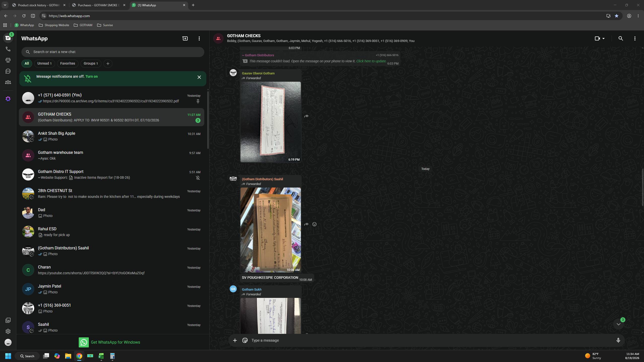The image size is (644, 362).
Task: Filter chats by Favorites
Action: coord(67,63)
